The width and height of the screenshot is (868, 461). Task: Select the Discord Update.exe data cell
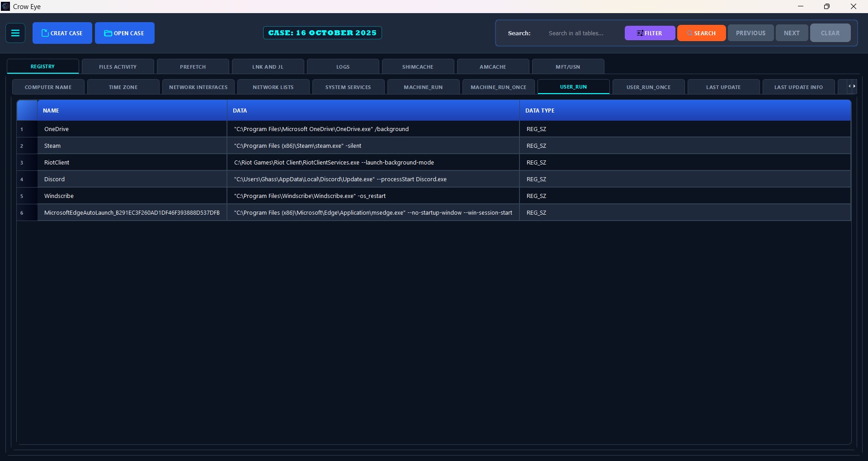pos(373,179)
